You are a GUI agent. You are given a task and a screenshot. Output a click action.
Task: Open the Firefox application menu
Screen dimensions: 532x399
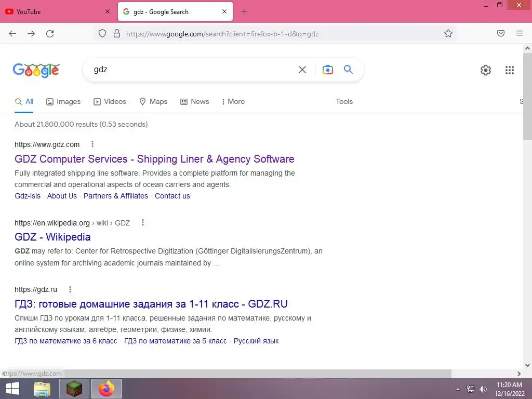pyautogui.click(x=520, y=33)
